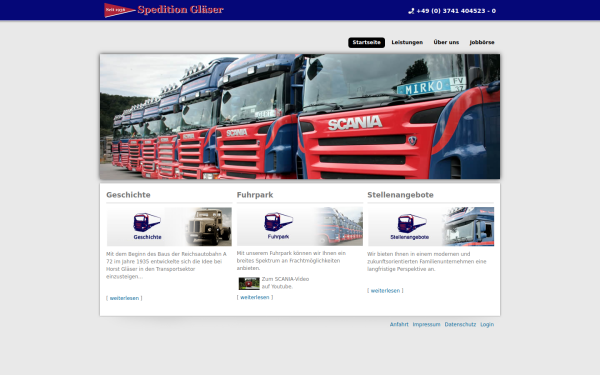Click the Fuhrpark heading
600x375 pixels.
(x=255, y=195)
